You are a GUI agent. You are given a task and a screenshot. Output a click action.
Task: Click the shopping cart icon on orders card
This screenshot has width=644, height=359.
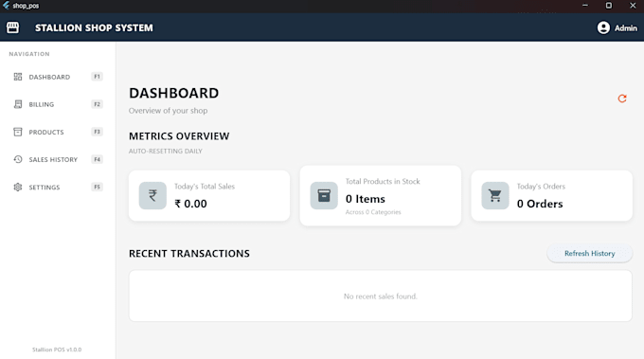tap(495, 195)
